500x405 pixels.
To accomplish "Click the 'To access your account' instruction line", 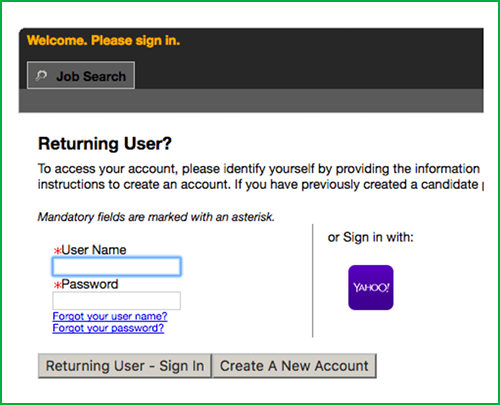I will pyautogui.click(x=259, y=169).
